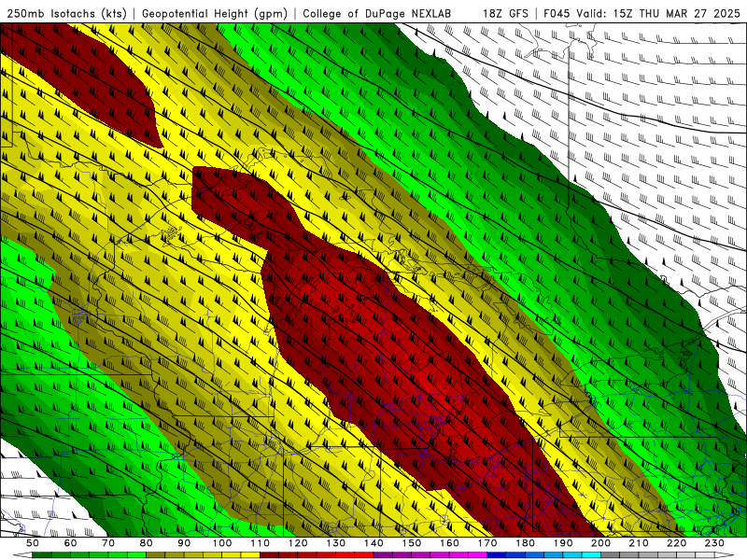This screenshot has height=560, width=747.
Task: Select the 140 label on the color scale
Action: pyautogui.click(x=373, y=543)
